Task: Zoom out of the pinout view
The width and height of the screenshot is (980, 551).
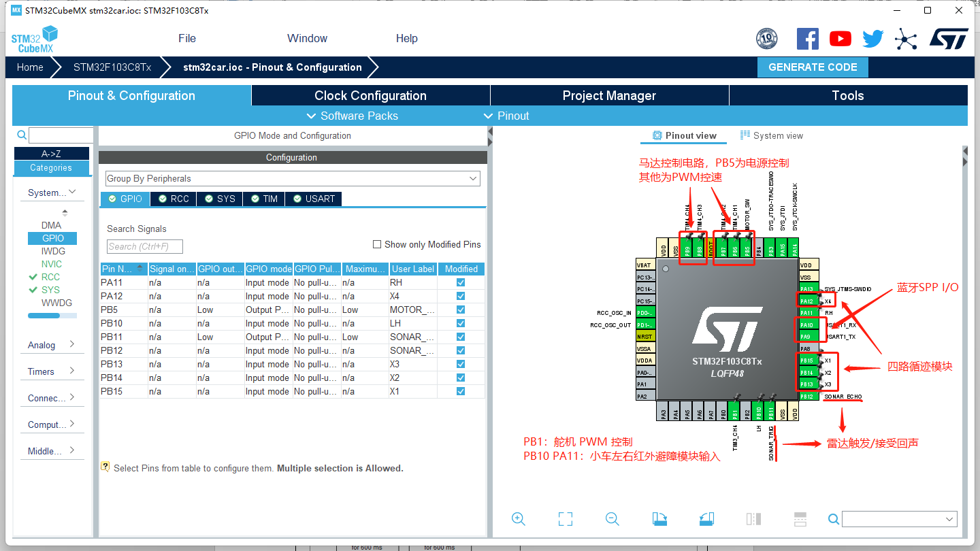Action: [x=612, y=519]
